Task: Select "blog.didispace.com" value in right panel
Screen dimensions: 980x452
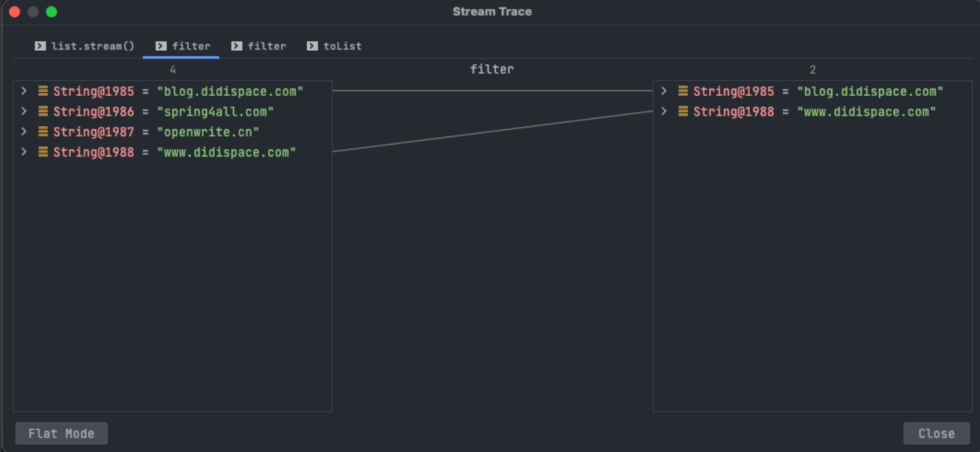Action: pos(870,91)
